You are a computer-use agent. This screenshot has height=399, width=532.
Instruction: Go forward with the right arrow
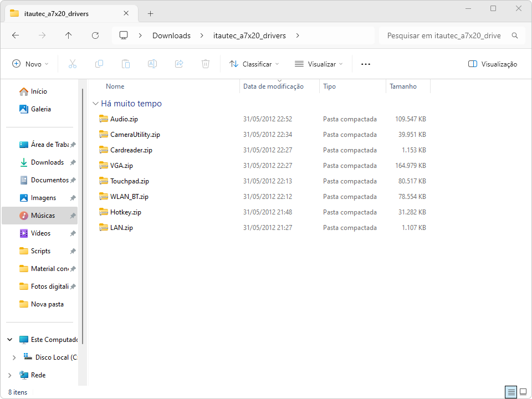42,35
